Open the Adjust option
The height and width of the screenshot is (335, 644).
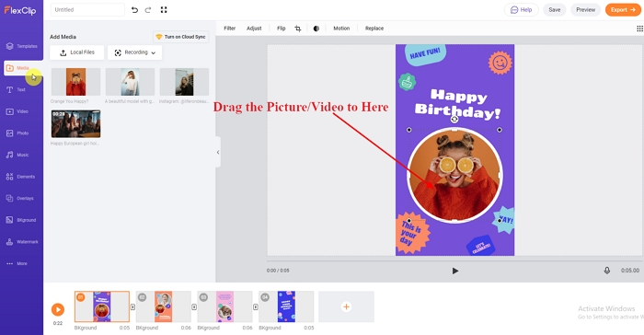pyautogui.click(x=254, y=29)
